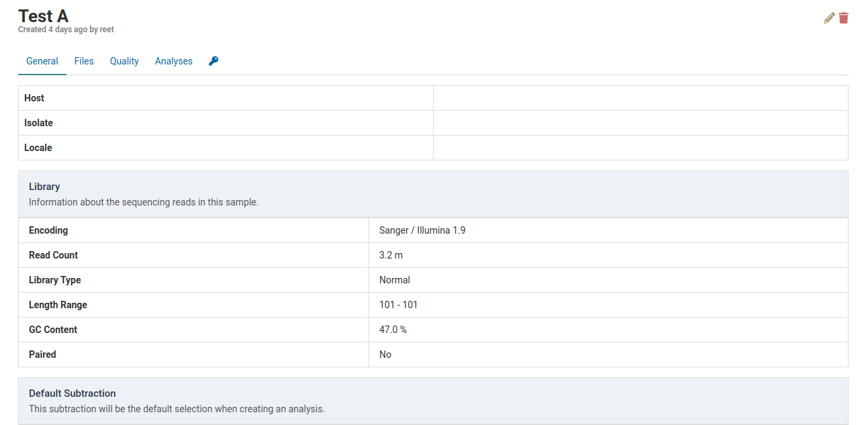This screenshot has height=425, width=868.
Task: Click the Library section header
Action: pos(44,187)
